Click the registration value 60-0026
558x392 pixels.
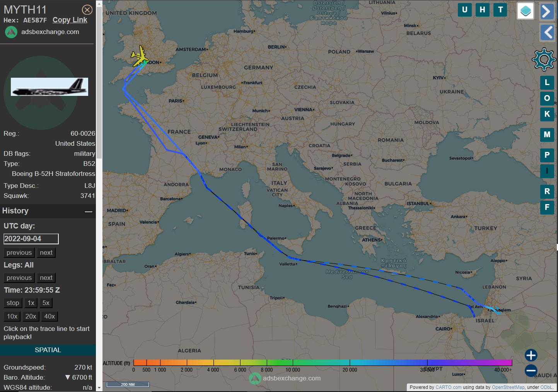click(83, 133)
